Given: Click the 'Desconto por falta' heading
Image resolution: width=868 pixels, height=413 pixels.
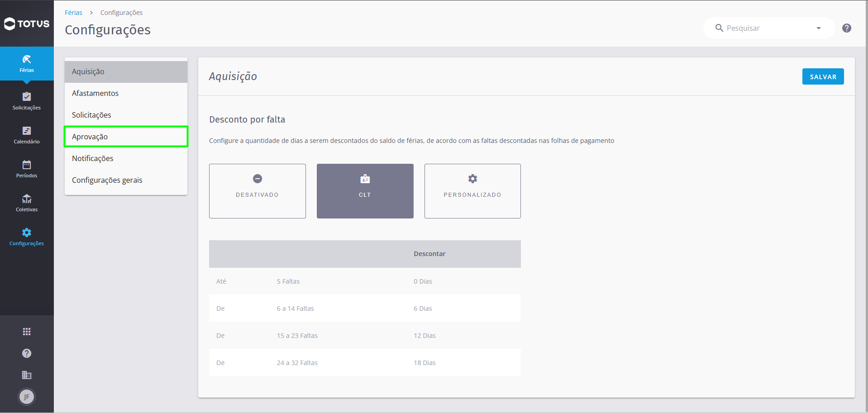Looking at the screenshot, I should pos(247,119).
